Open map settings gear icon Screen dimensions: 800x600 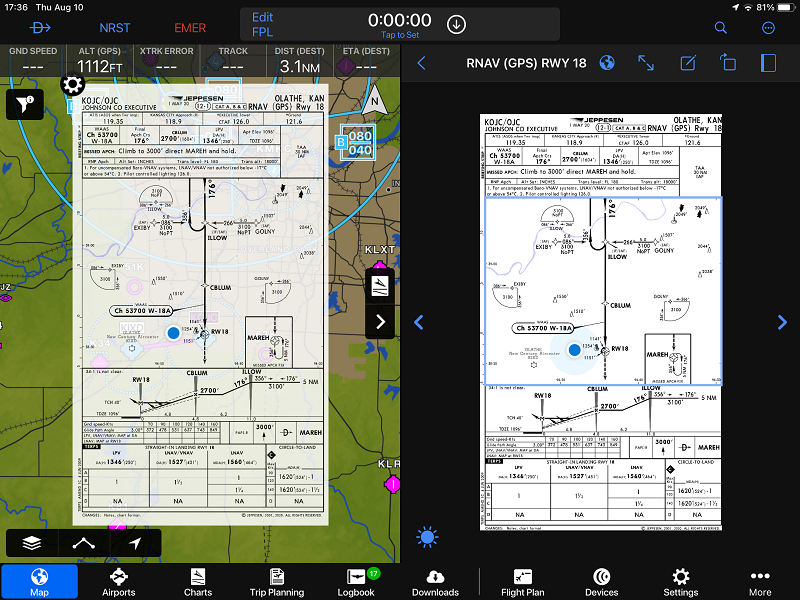click(x=72, y=84)
